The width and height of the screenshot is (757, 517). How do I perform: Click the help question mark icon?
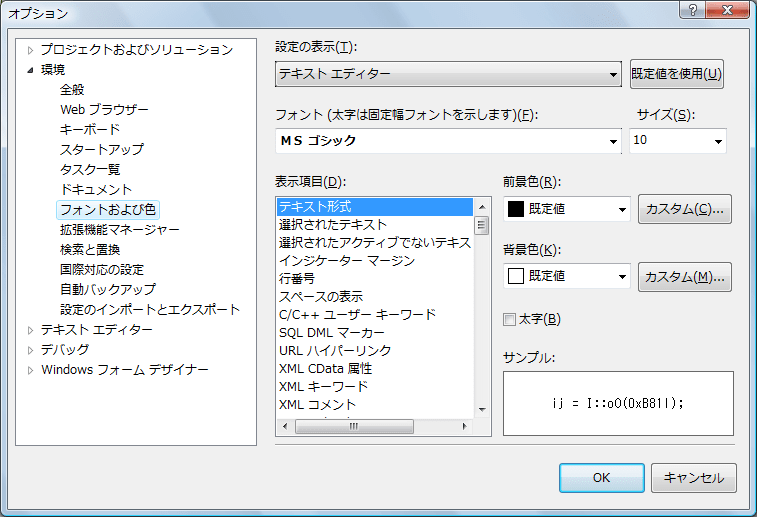[692, 10]
